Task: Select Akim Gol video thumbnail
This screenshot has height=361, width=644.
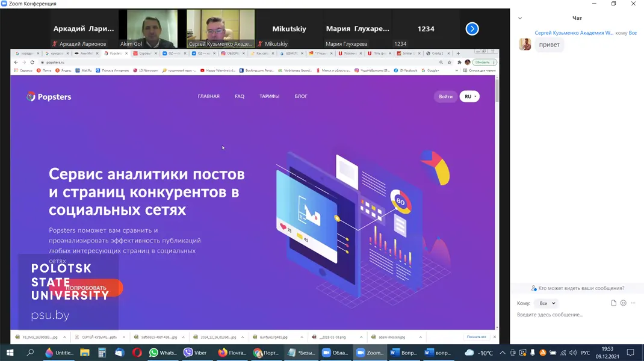Action: point(152,29)
